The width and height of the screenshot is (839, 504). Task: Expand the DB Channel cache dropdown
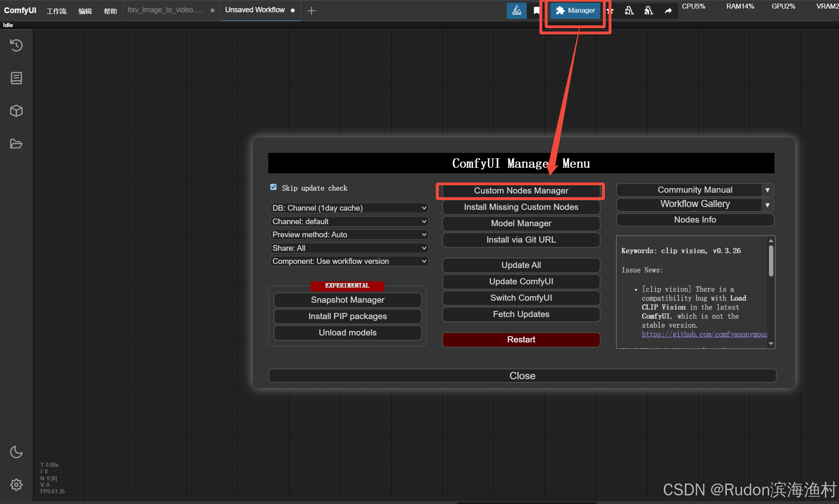(349, 208)
